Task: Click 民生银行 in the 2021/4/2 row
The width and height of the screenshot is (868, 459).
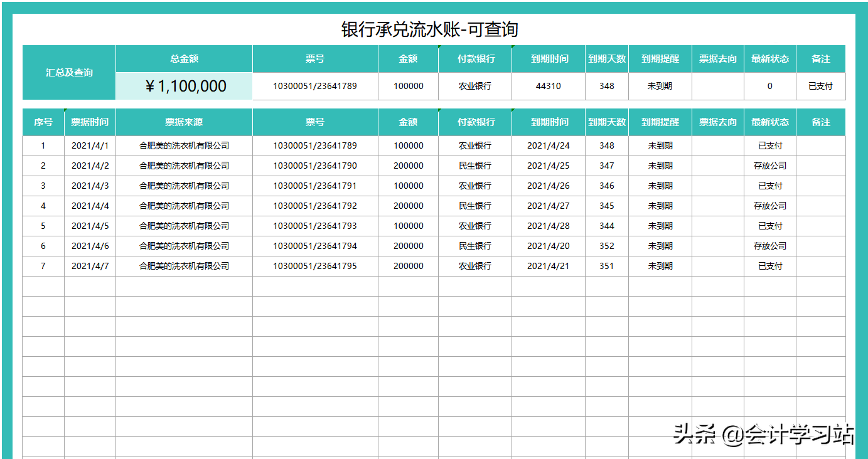Action: pos(475,166)
